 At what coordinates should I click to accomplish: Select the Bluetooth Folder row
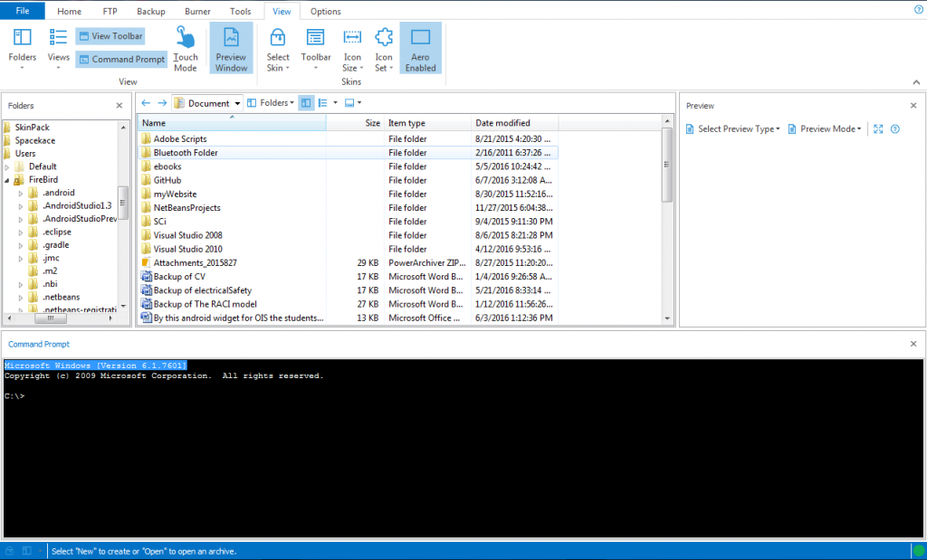[349, 152]
